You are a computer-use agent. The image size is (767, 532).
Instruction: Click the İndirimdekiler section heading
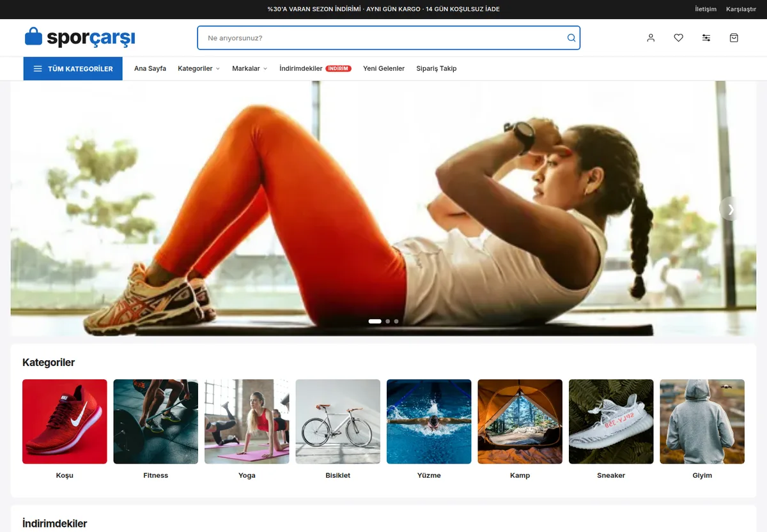54,524
